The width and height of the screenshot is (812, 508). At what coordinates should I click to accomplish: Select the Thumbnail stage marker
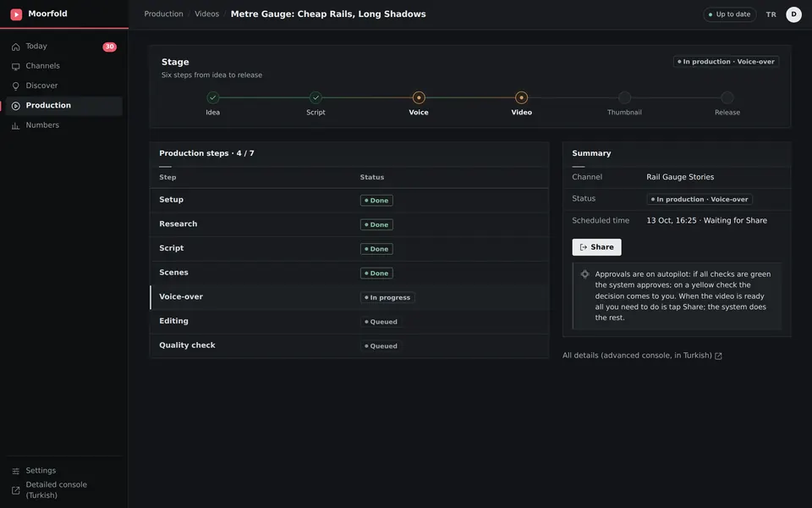(624, 97)
